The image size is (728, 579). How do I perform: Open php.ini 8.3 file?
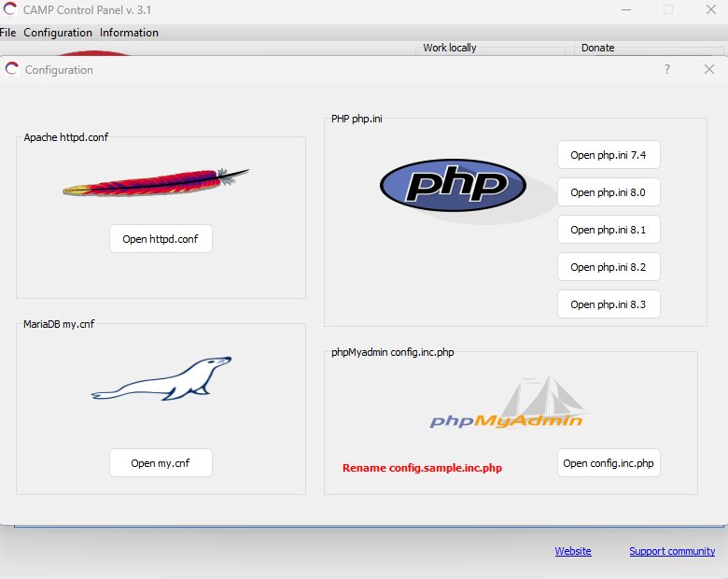609,304
